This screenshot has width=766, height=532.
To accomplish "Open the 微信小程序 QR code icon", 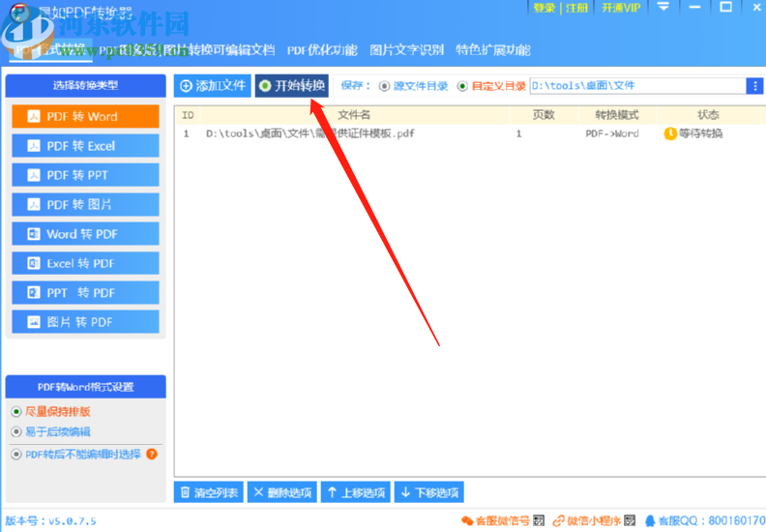I will [630, 520].
